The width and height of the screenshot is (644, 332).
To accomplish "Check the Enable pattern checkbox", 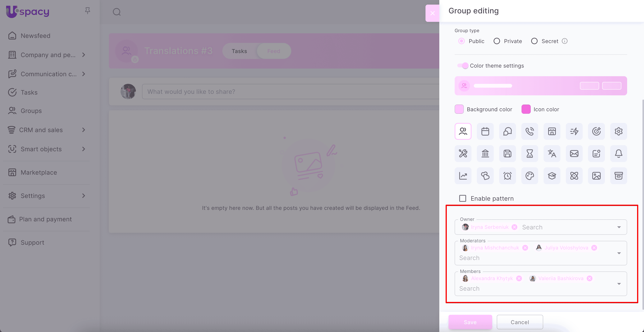I will tap(463, 199).
